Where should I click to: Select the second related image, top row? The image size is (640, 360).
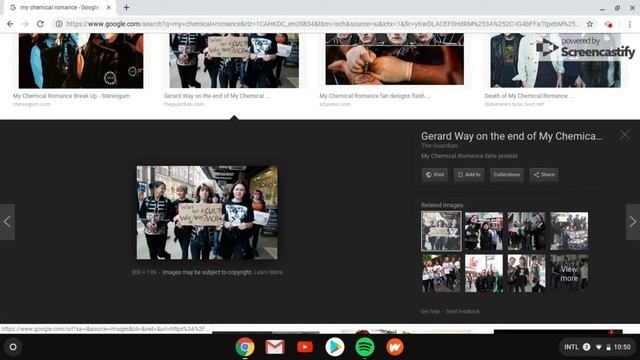pyautogui.click(x=484, y=231)
